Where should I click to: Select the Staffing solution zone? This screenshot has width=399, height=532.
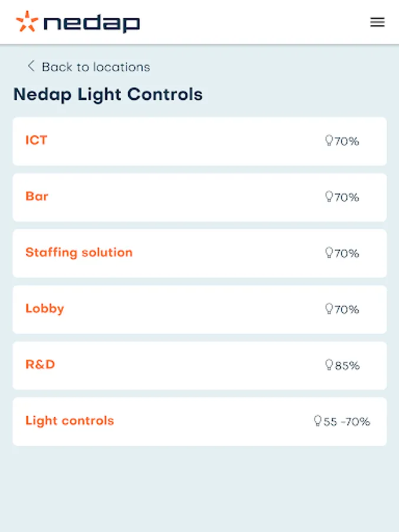(x=79, y=252)
